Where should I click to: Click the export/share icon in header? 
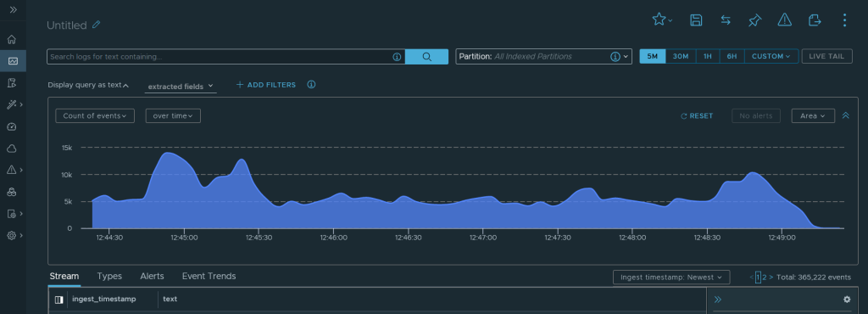point(815,20)
